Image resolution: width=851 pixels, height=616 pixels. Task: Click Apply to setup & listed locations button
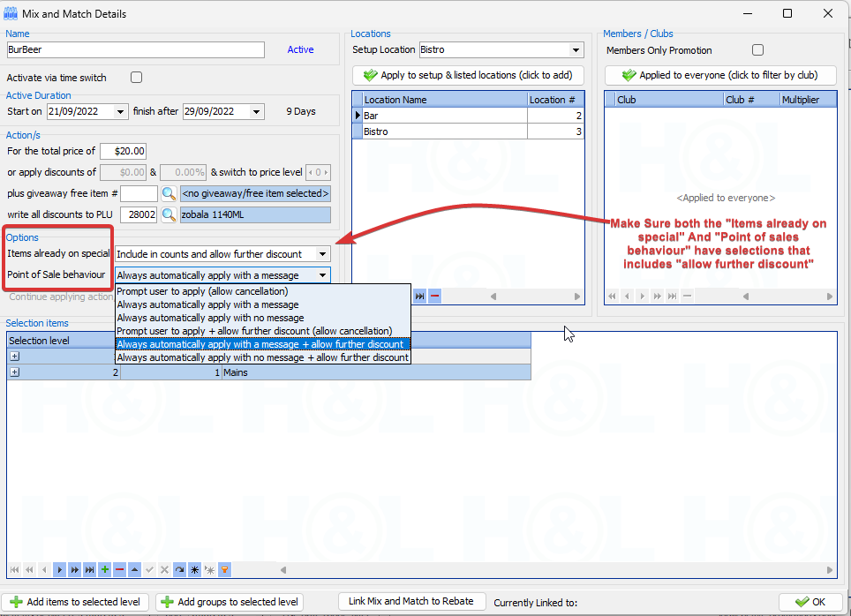coord(468,75)
